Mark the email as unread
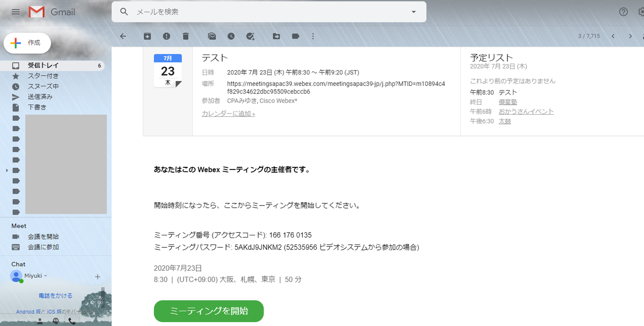The height and width of the screenshot is (326, 644). (x=212, y=36)
